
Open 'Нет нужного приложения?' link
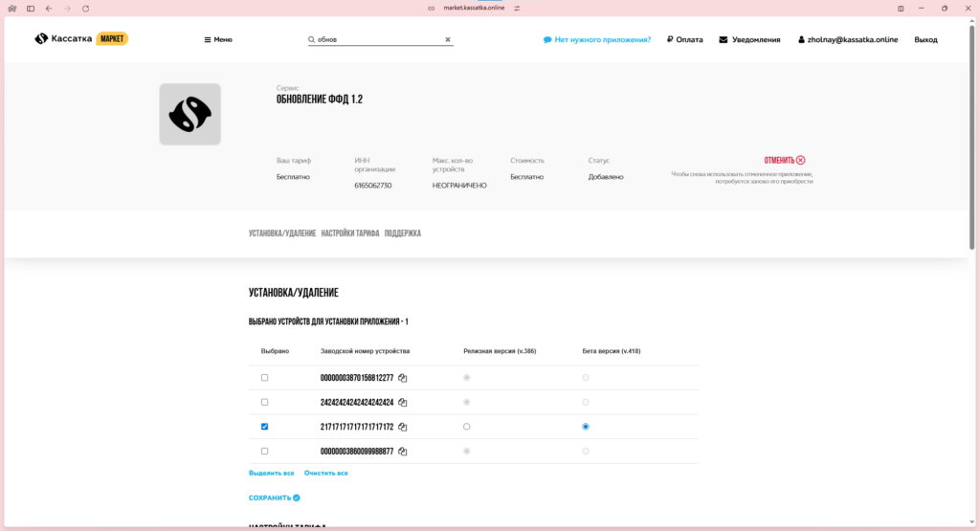[x=597, y=39]
